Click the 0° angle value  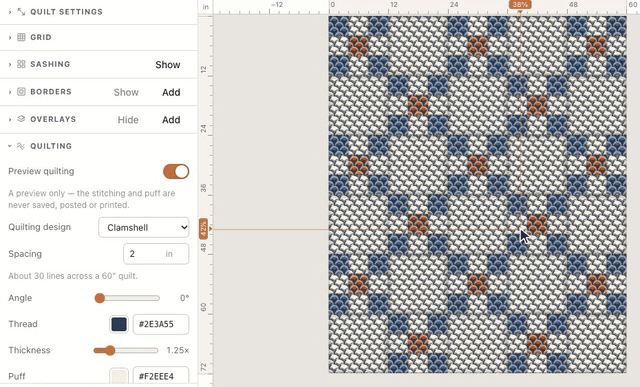click(184, 298)
